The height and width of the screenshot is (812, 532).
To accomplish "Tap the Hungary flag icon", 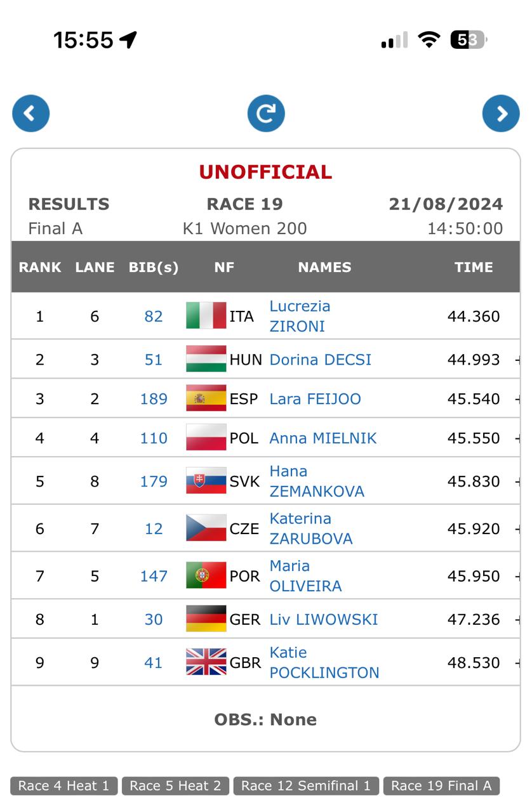I will 206,359.
